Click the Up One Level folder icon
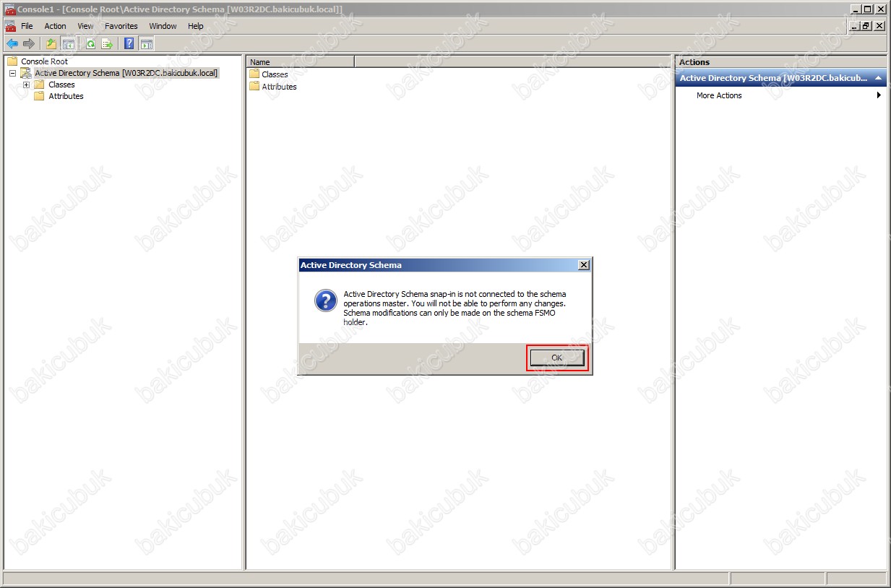891x588 pixels. click(x=51, y=44)
